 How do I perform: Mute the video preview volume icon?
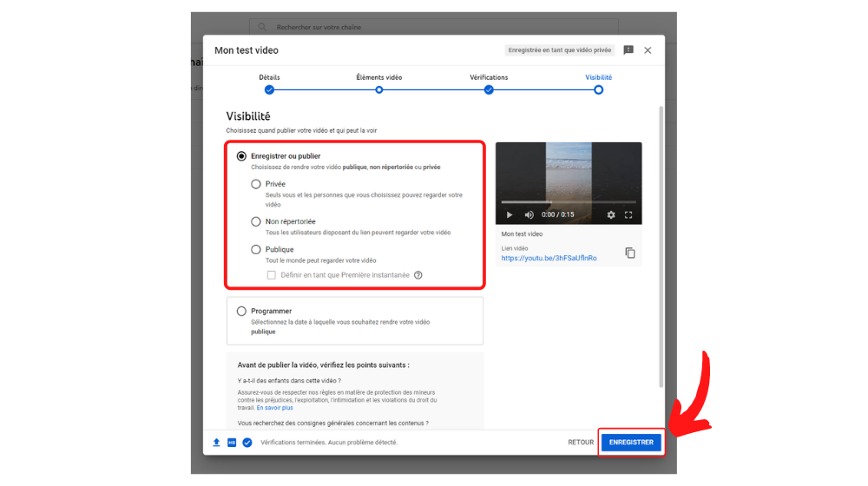pyautogui.click(x=529, y=214)
